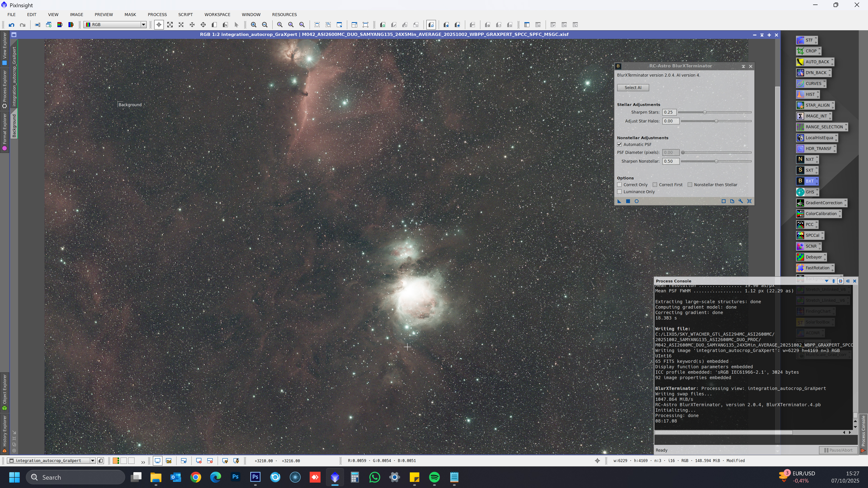Click the Pause/Abort button
This screenshot has height=488, width=868.
838,450
